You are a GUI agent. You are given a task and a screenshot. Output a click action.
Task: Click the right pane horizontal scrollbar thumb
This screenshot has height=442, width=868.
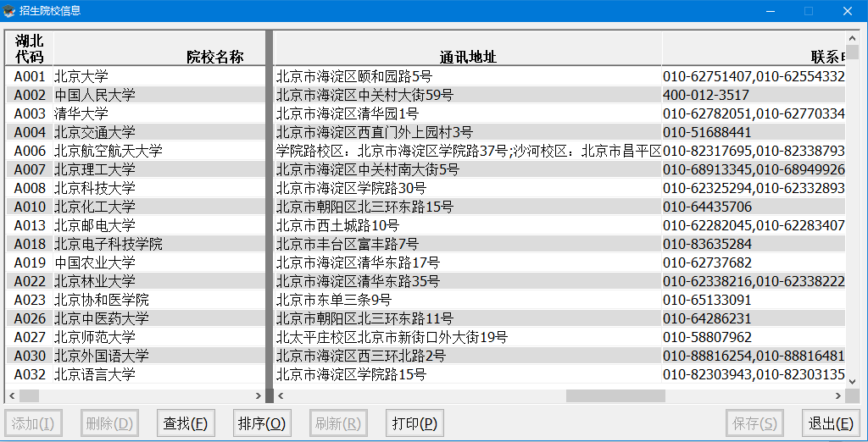point(615,395)
